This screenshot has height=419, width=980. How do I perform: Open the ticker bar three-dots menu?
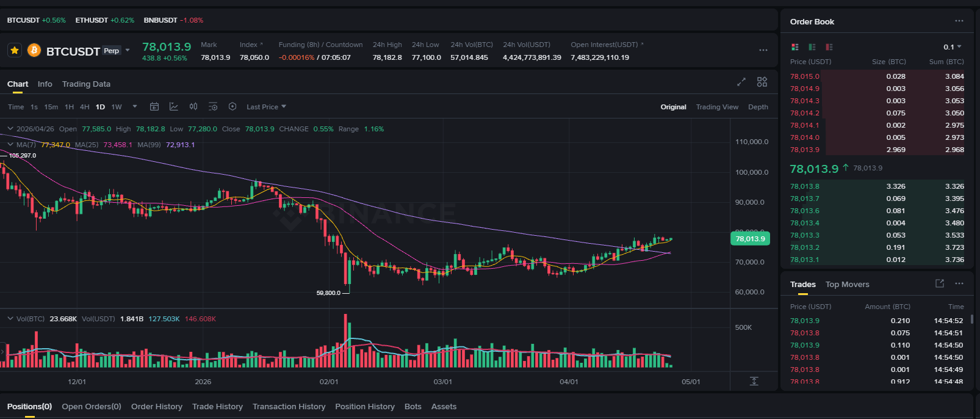[x=763, y=50]
